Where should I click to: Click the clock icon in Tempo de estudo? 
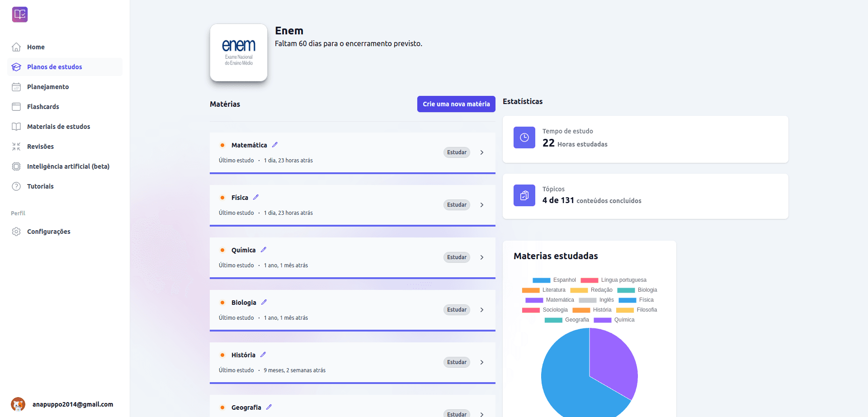[x=524, y=137]
